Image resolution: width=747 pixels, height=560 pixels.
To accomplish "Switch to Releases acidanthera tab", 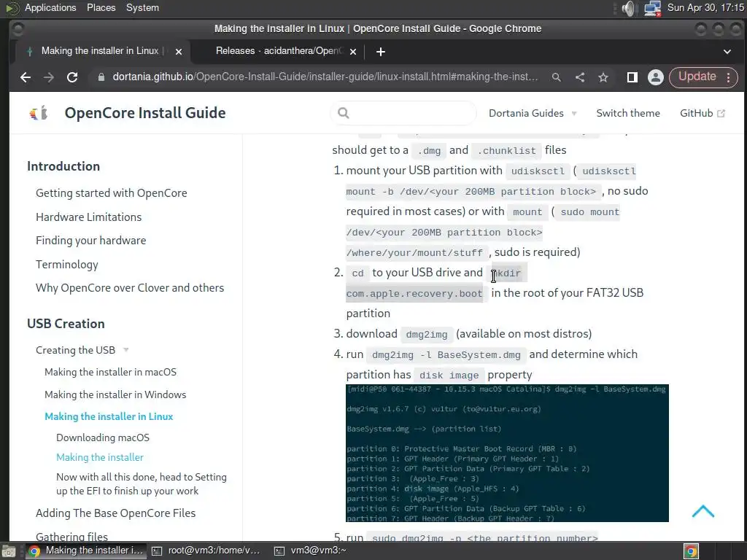I will (279, 51).
